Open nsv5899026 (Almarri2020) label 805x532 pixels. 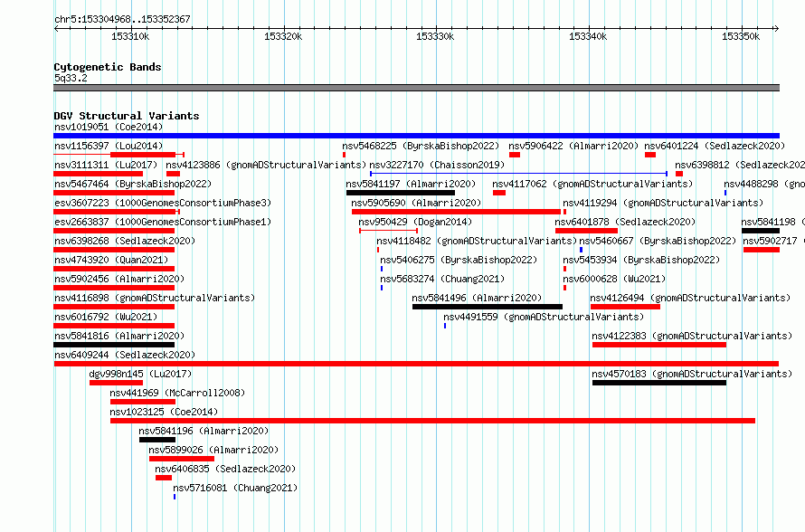coord(213,450)
